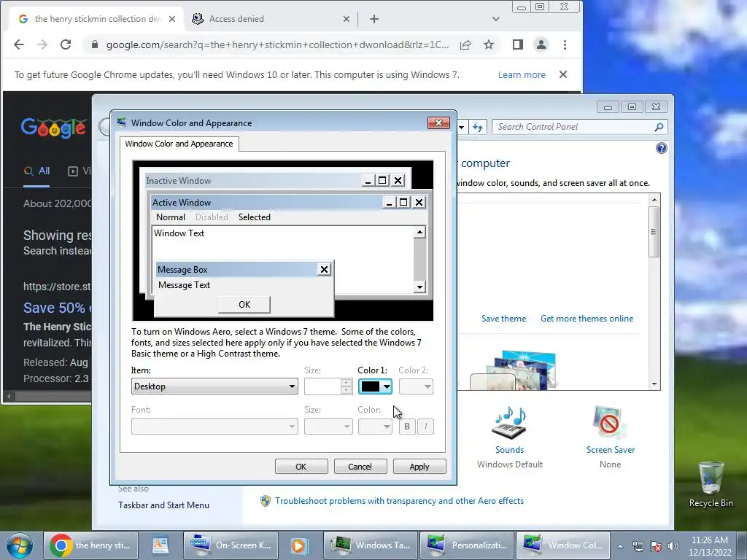Open the Recycle Bin desktop icon
Image resolution: width=747 pixels, height=560 pixels.
tap(711, 484)
